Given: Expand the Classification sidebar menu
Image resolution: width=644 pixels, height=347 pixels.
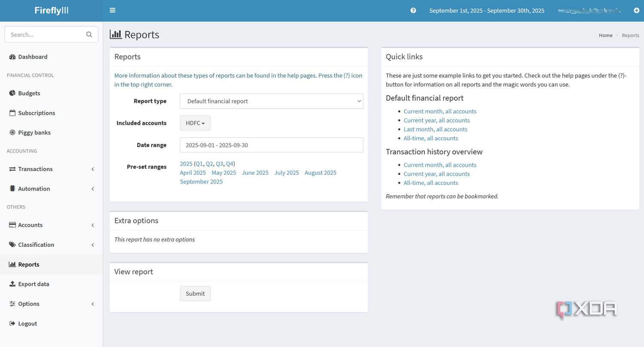Looking at the screenshot, I should click(x=52, y=244).
